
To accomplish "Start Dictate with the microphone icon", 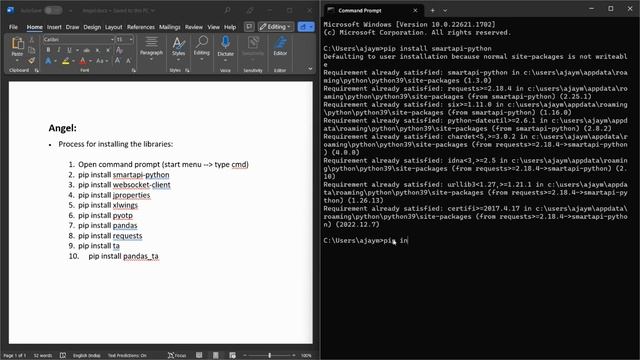I will (x=225, y=42).
